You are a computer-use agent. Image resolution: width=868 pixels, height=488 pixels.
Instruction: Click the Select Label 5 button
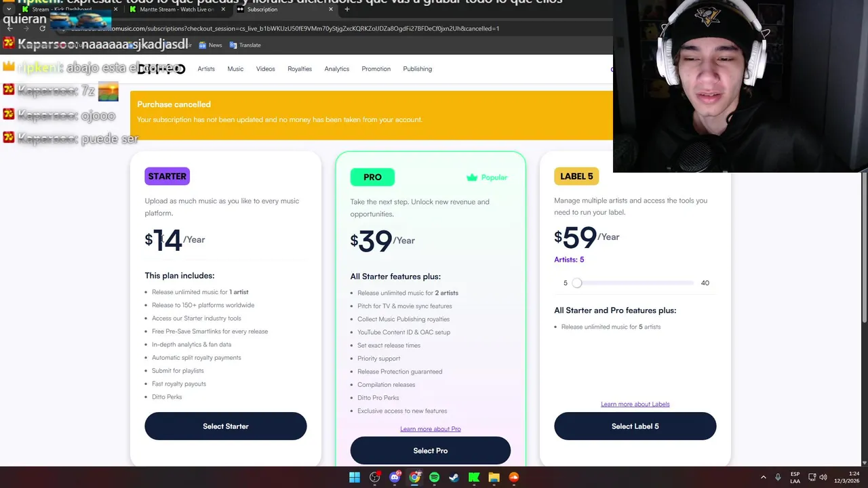(635, 426)
